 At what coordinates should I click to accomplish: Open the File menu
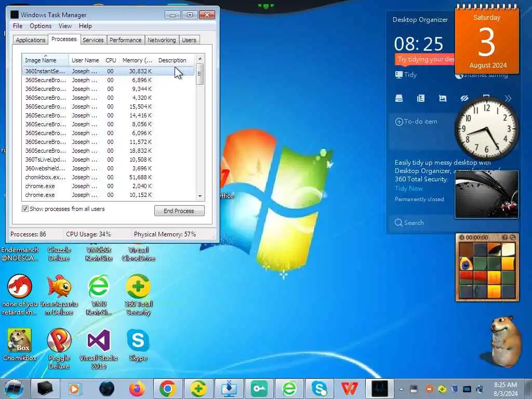click(18, 26)
